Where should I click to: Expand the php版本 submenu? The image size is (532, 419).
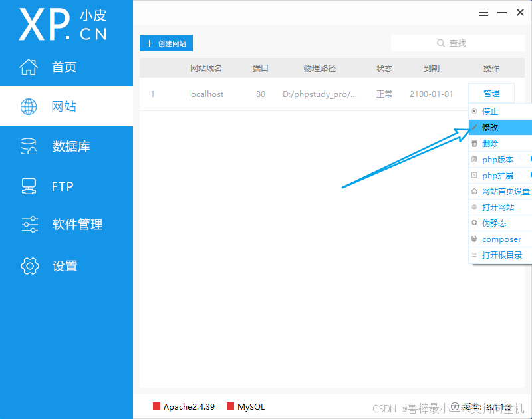point(501,160)
